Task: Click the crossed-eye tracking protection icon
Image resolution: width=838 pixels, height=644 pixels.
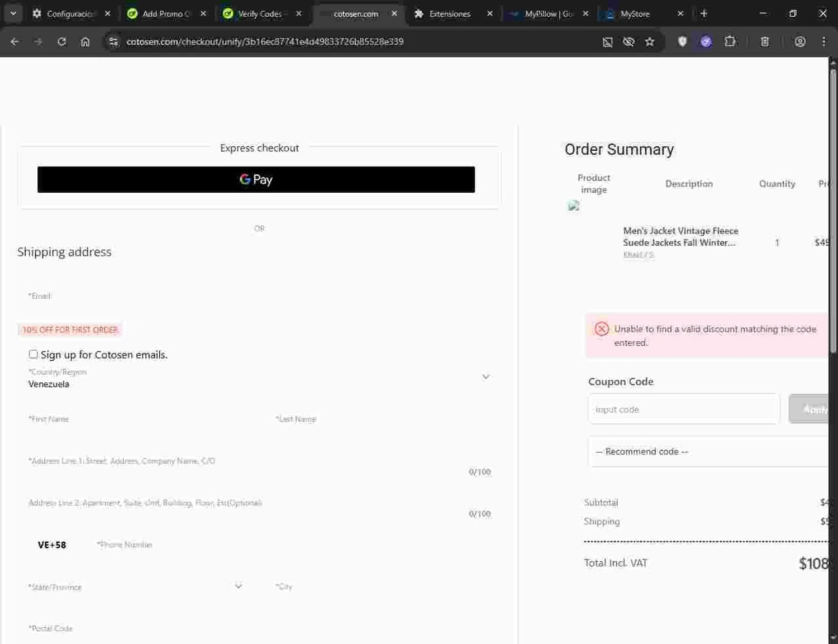Action: pos(628,42)
